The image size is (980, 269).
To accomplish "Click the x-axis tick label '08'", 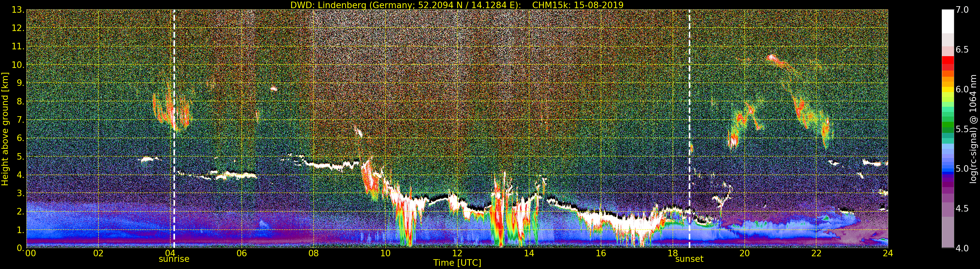I will tap(313, 253).
